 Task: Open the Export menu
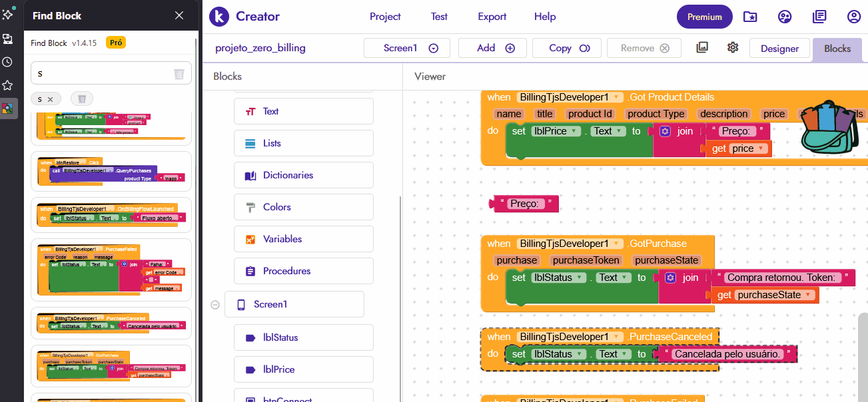[492, 17]
